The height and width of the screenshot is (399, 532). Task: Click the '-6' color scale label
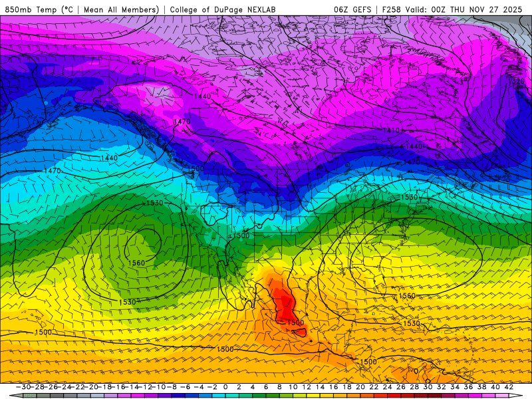(x=186, y=387)
